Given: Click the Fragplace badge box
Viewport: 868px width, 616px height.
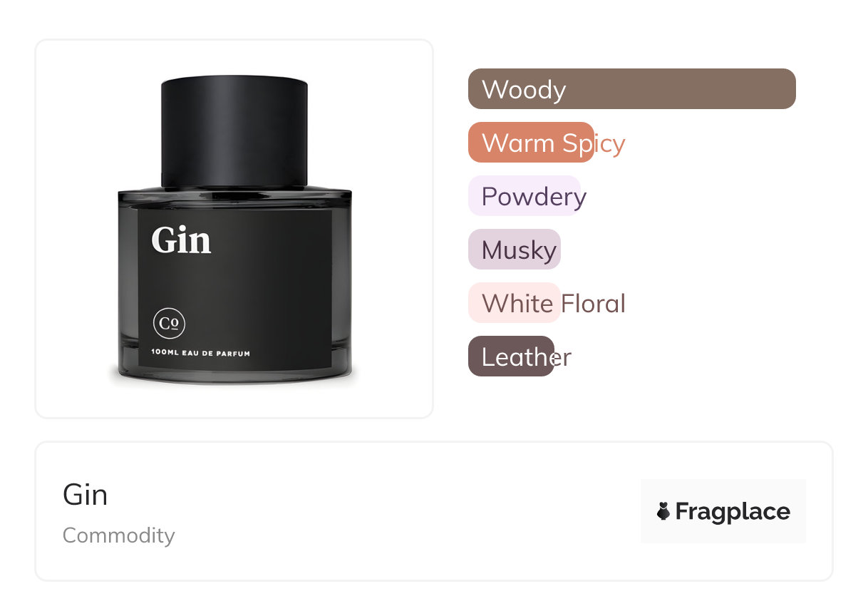Looking at the screenshot, I should click(x=723, y=511).
